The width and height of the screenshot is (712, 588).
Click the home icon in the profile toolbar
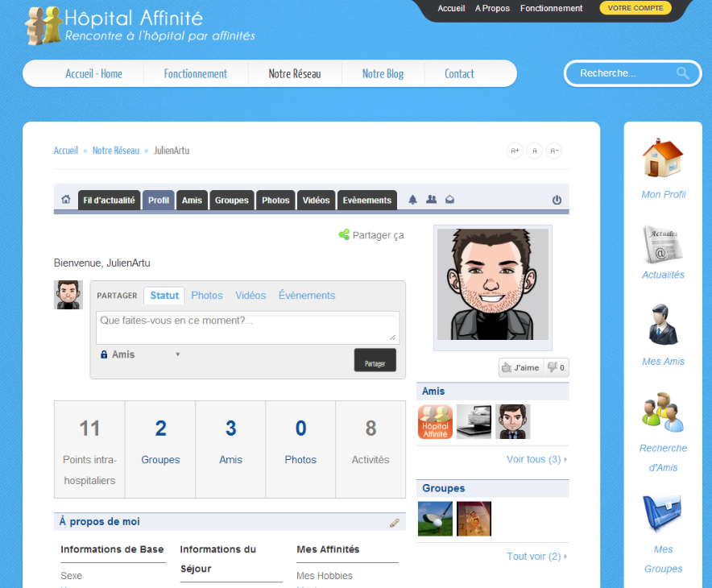[66, 200]
